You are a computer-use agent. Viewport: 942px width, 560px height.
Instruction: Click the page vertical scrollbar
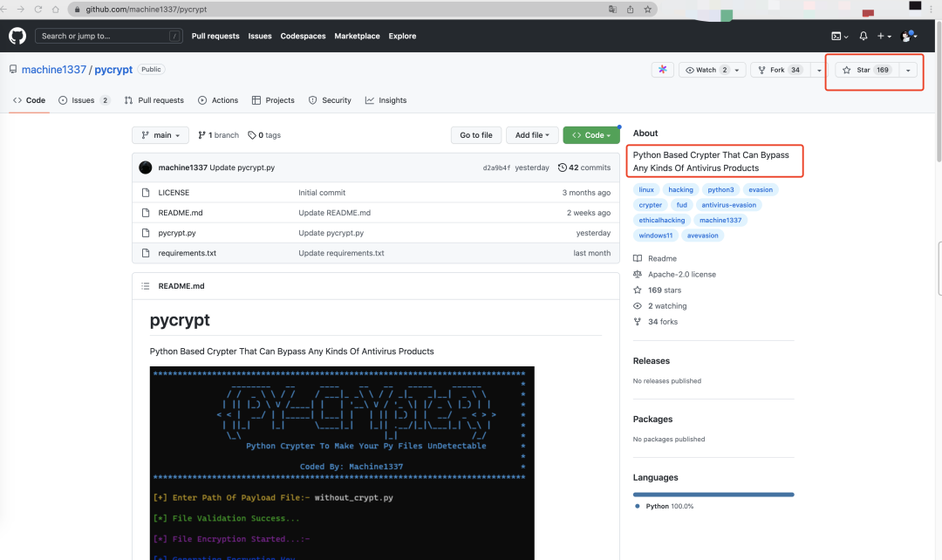[x=939, y=90]
